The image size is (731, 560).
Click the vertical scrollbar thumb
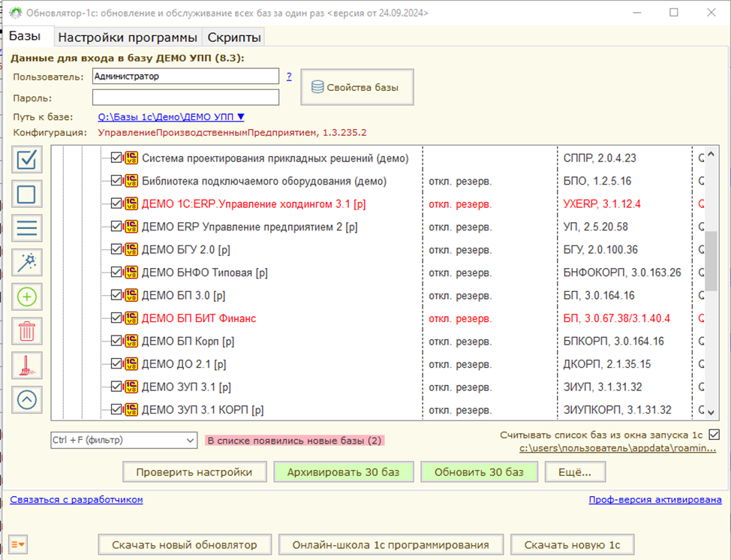(711, 260)
